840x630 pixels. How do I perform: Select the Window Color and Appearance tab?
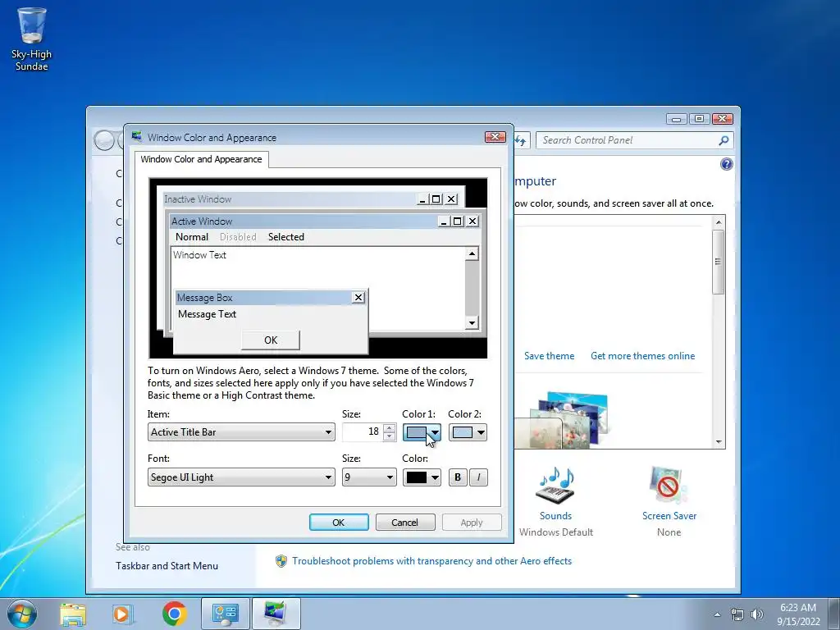[202, 159]
